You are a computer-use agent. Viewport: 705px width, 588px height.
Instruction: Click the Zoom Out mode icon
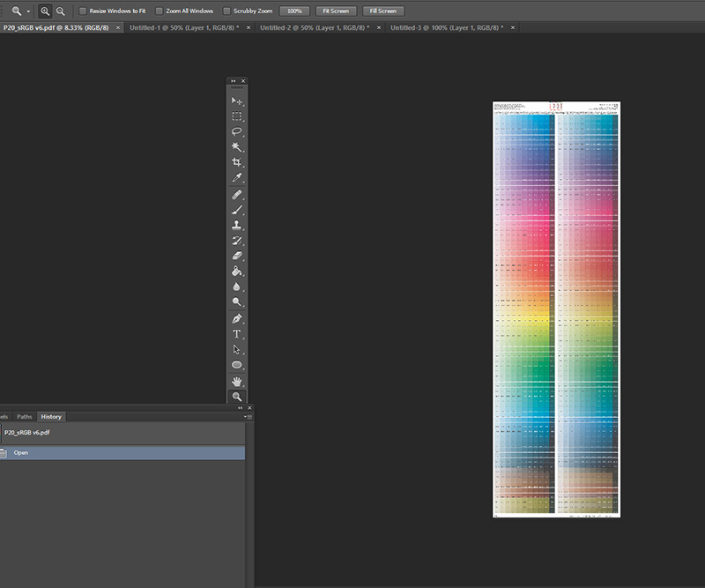tap(60, 11)
